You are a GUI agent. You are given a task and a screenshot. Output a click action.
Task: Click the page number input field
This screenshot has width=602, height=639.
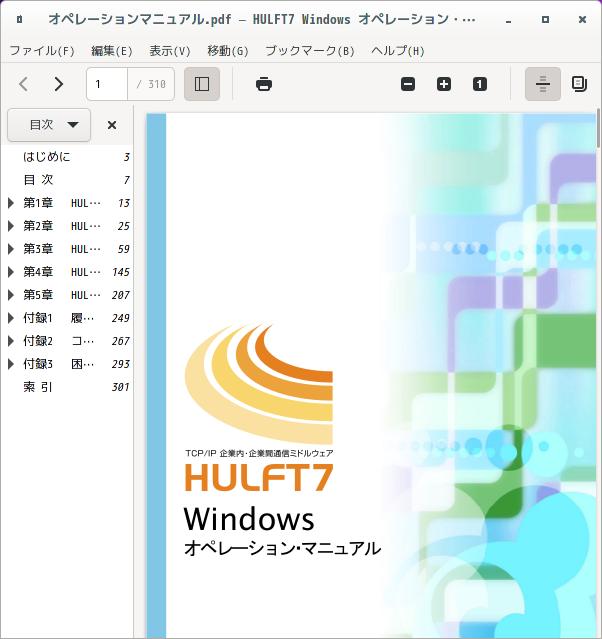pyautogui.click(x=107, y=84)
